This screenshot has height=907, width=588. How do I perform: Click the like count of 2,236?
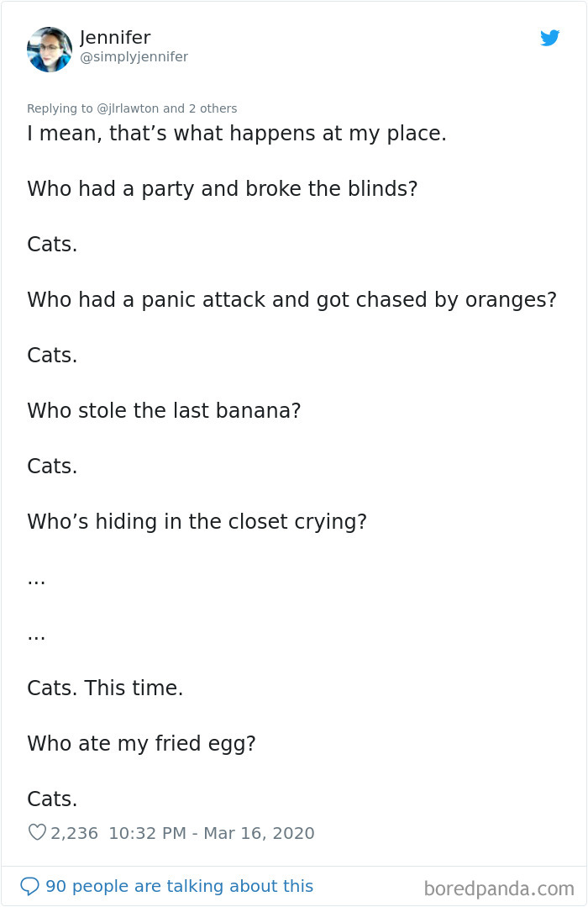[x=73, y=832]
